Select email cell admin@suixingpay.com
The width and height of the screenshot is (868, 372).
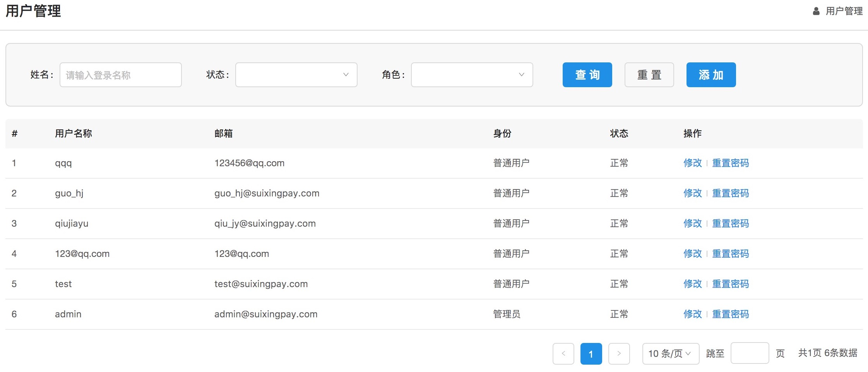[266, 314]
